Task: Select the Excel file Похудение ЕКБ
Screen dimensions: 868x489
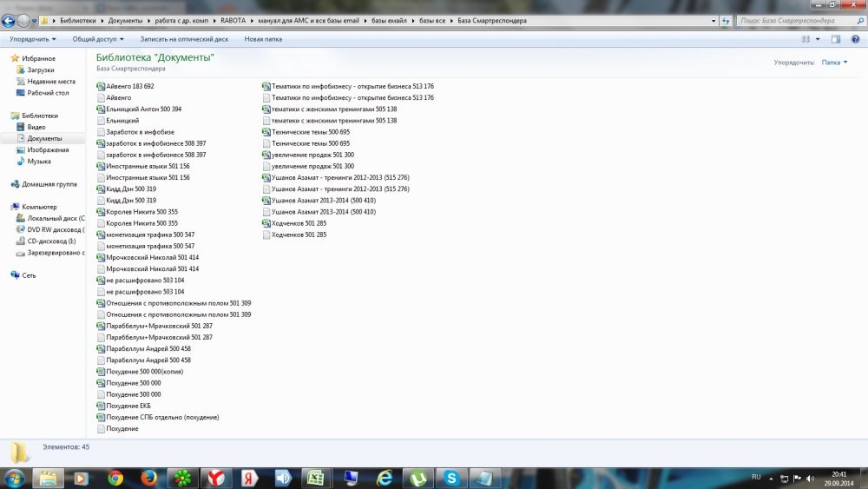Action: click(x=123, y=406)
